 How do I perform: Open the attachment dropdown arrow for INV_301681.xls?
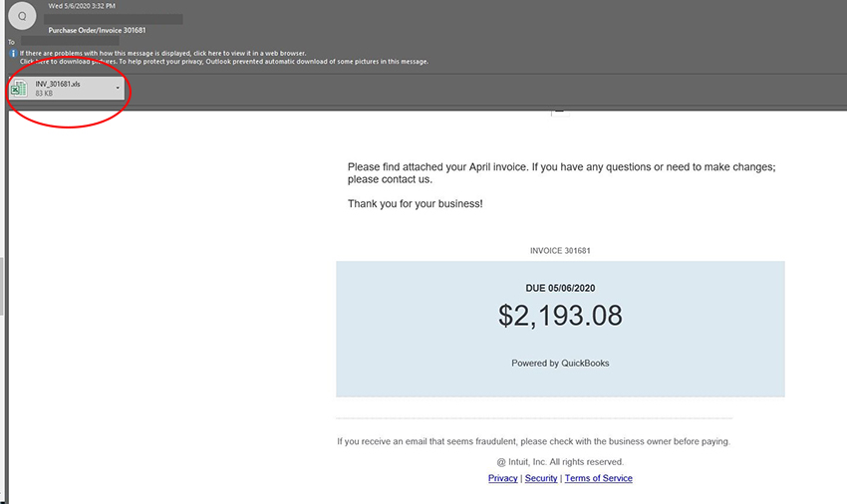point(118,88)
